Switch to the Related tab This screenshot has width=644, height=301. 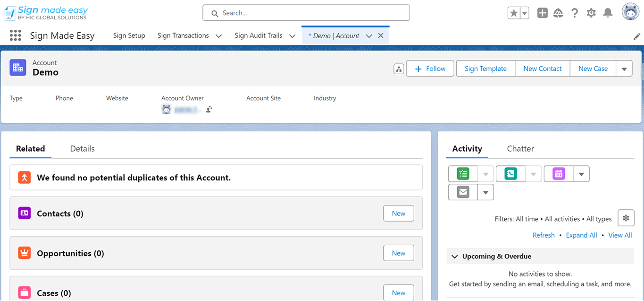coord(30,148)
